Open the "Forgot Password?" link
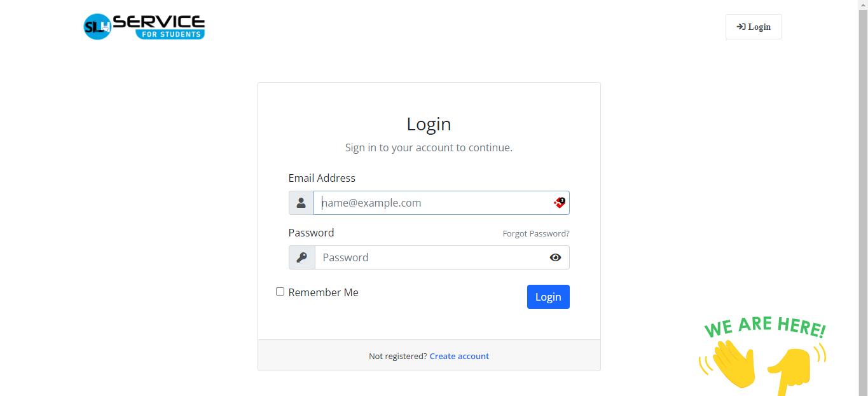The image size is (868, 396). point(536,234)
